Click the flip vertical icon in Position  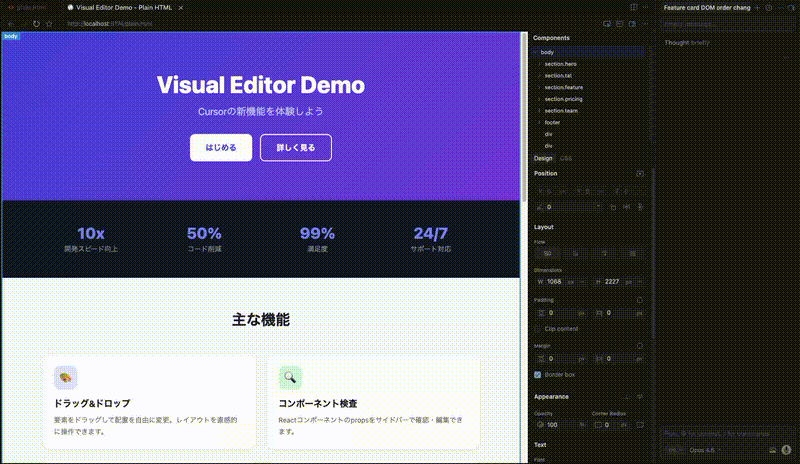pos(640,207)
